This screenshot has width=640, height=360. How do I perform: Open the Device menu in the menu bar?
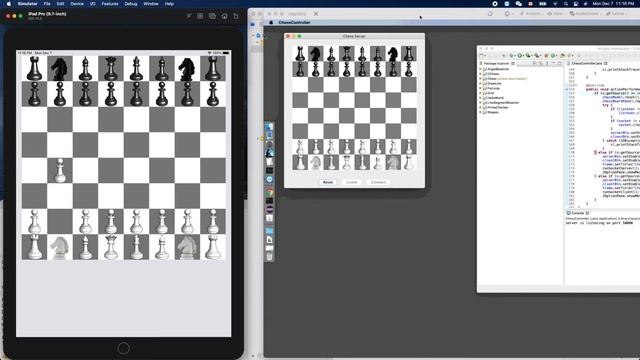point(77,4)
